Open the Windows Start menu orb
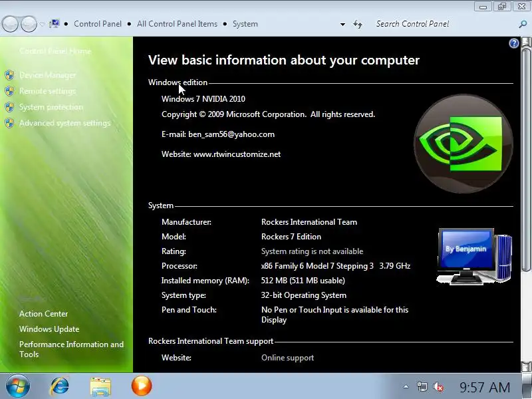Image resolution: width=532 pixels, height=399 pixels. pyautogui.click(x=18, y=386)
